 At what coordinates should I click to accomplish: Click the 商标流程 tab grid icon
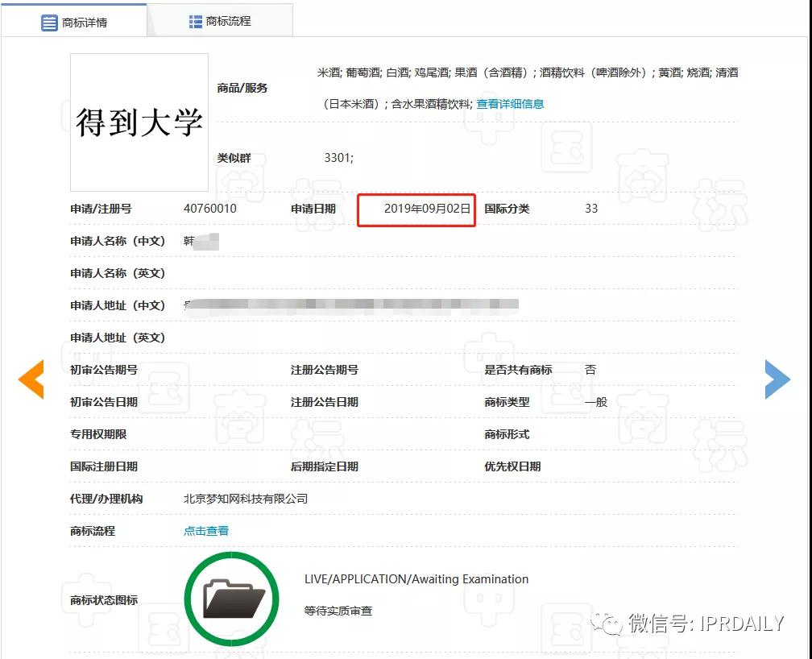click(195, 21)
